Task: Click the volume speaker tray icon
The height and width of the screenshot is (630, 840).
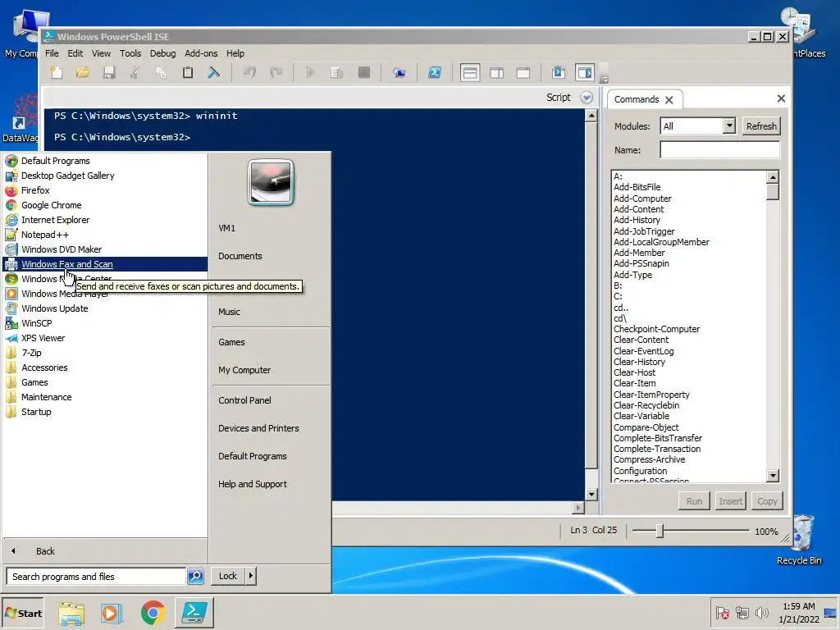Action: point(761,612)
